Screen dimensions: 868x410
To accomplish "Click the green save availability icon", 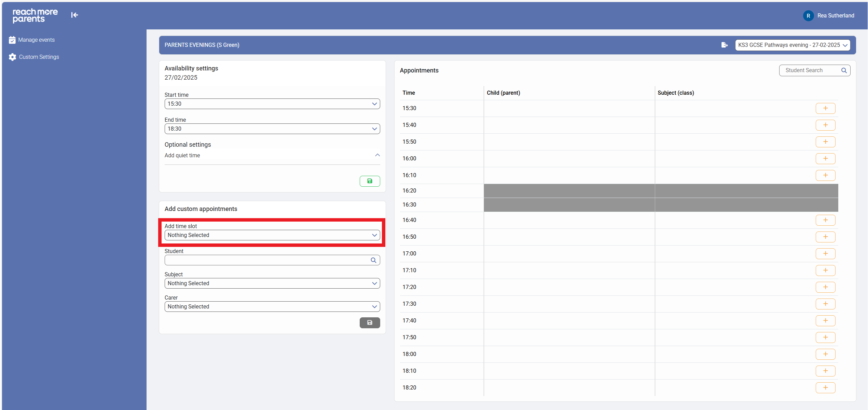I will coord(370,181).
